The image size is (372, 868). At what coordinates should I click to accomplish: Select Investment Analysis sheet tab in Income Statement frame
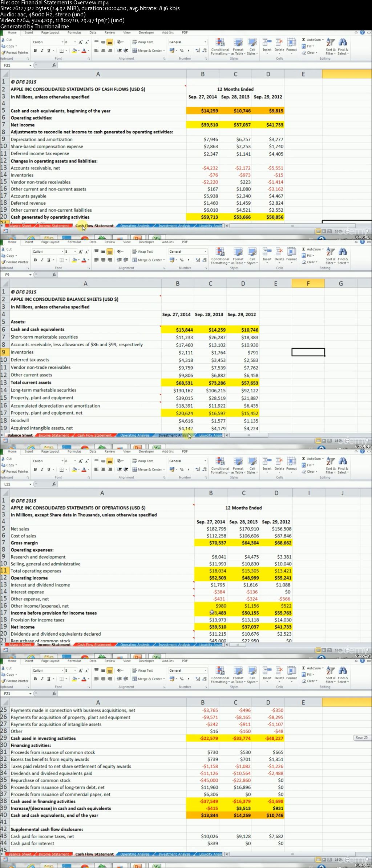pos(174,645)
